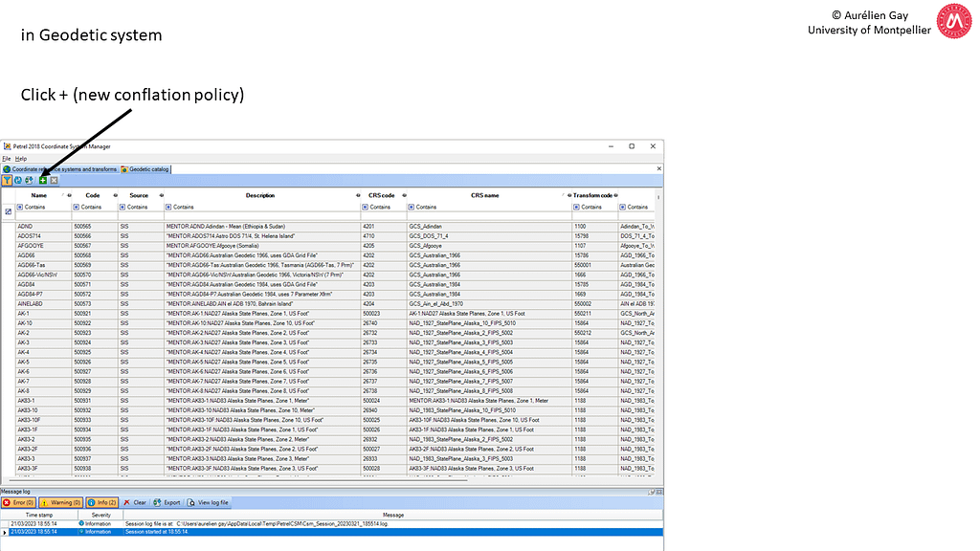Sort table by the Code column header
This screenshot has width=980, height=551.
click(x=93, y=195)
